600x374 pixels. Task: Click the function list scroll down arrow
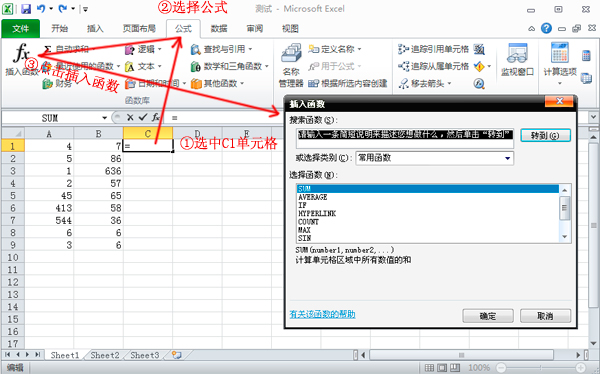point(565,237)
